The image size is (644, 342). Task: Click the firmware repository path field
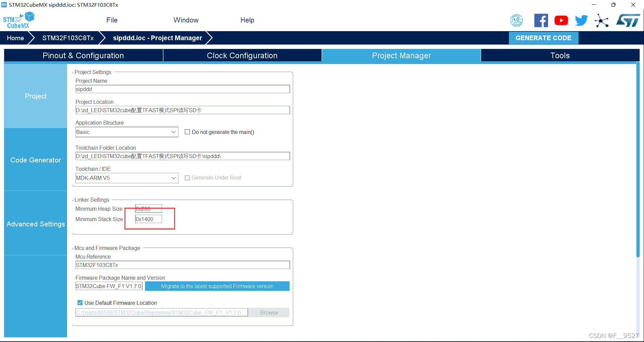click(x=162, y=313)
